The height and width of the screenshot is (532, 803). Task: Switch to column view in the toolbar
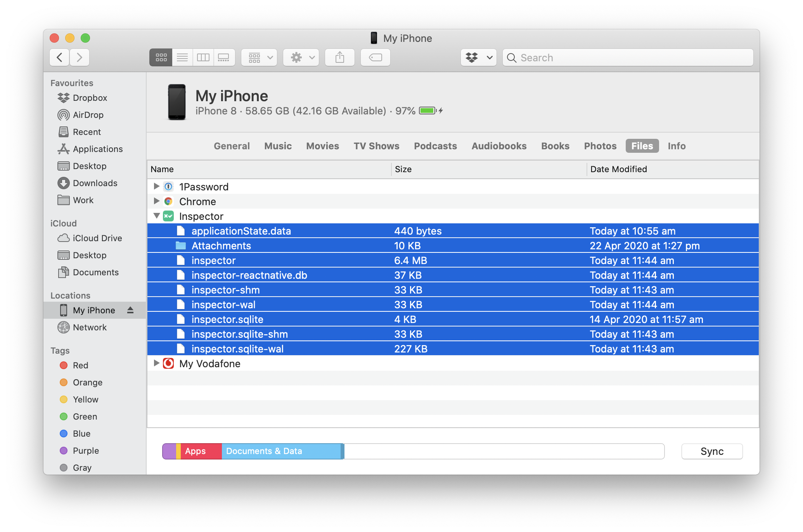pos(203,57)
